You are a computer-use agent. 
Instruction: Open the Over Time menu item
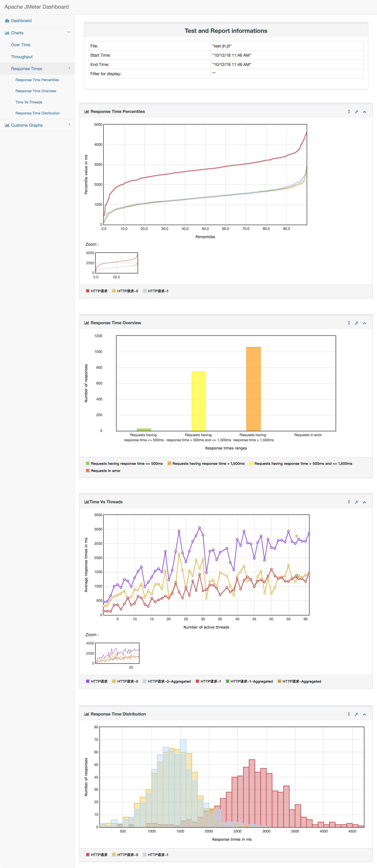pos(21,45)
